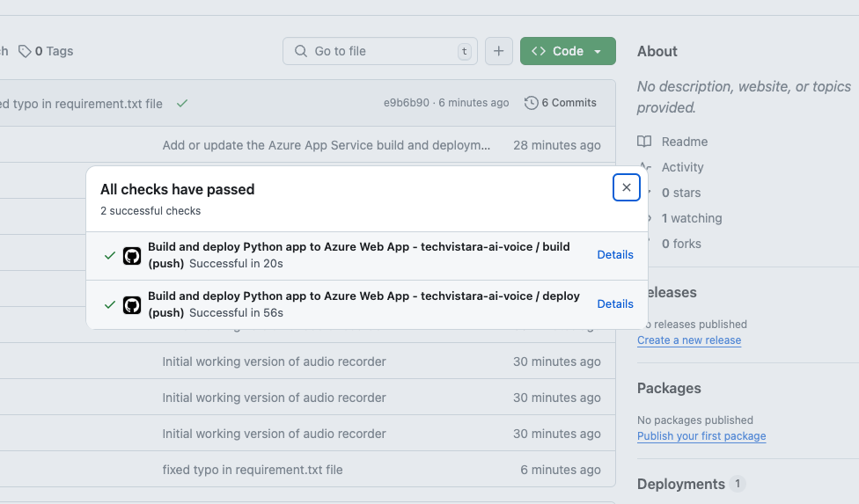Click '6 minutes ago' in last file row

point(560,470)
